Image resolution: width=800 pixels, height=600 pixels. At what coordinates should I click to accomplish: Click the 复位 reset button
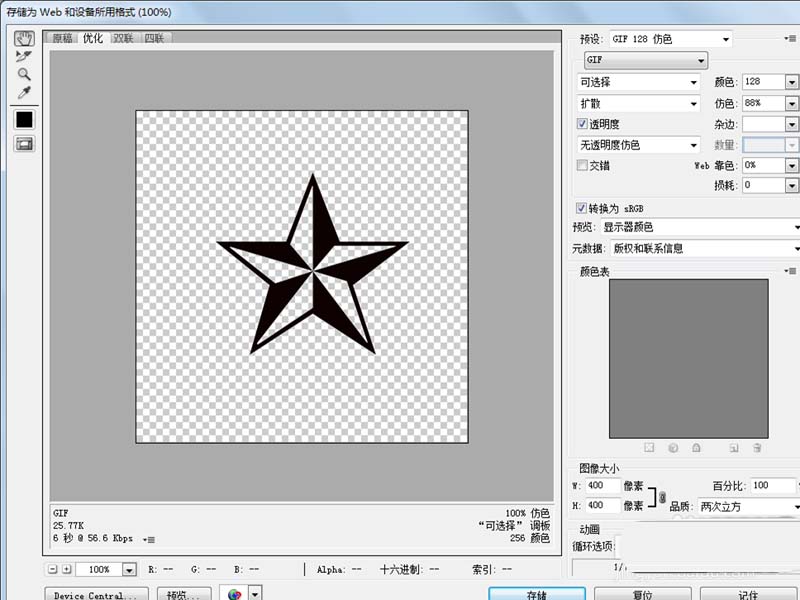pyautogui.click(x=642, y=594)
